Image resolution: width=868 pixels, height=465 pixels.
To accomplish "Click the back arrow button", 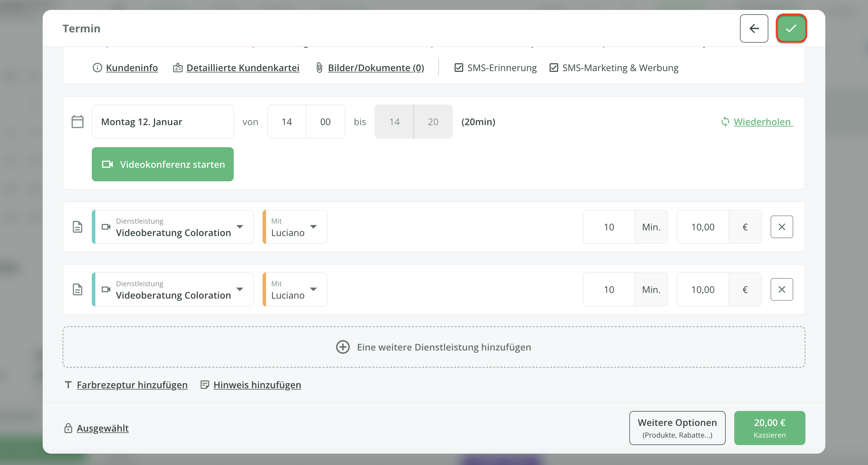I will [x=754, y=28].
